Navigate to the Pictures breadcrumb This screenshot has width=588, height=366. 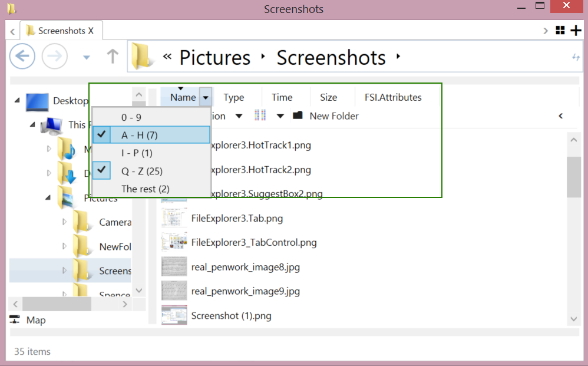coord(215,57)
